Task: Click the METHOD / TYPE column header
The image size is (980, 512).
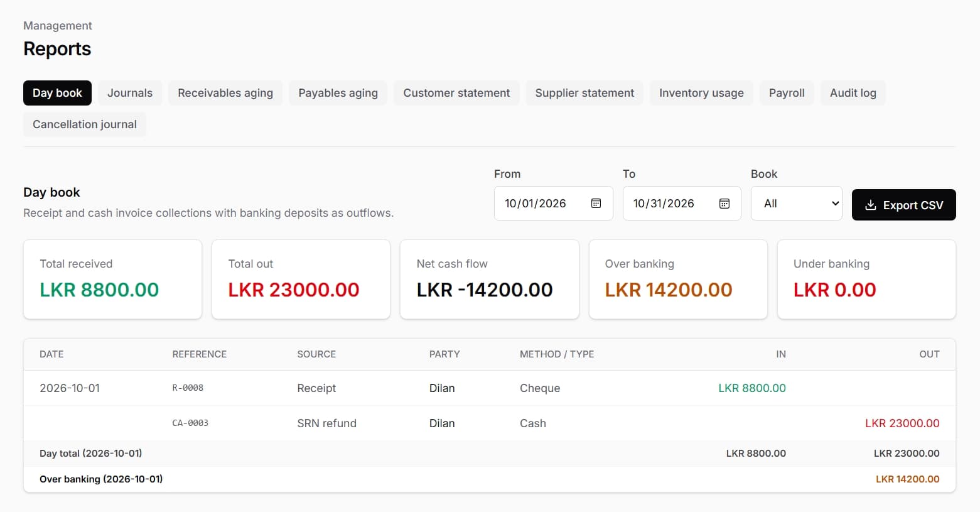Action: coord(557,354)
